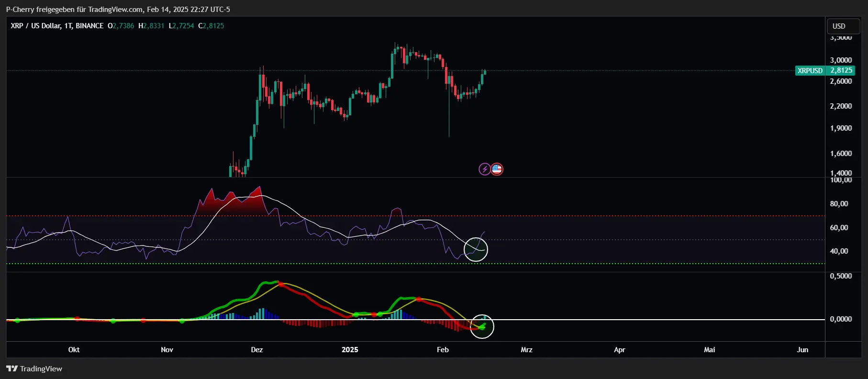The width and height of the screenshot is (868, 379).
Task: Click the 0,5000 MACD axis label
Action: tap(841, 276)
